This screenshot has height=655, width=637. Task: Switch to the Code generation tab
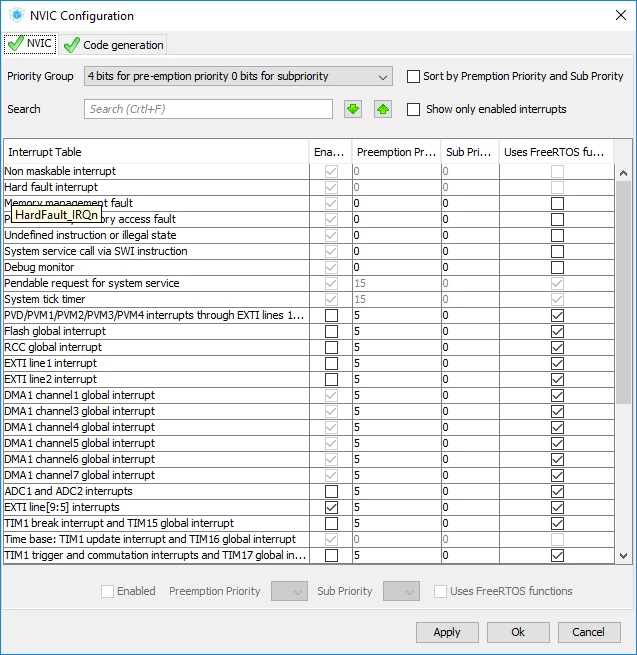[x=113, y=45]
